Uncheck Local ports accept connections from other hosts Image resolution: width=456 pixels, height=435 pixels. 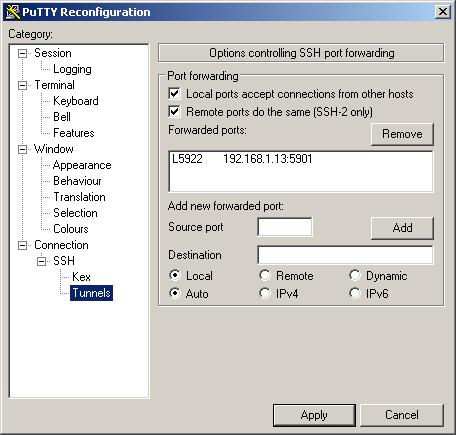coord(174,94)
